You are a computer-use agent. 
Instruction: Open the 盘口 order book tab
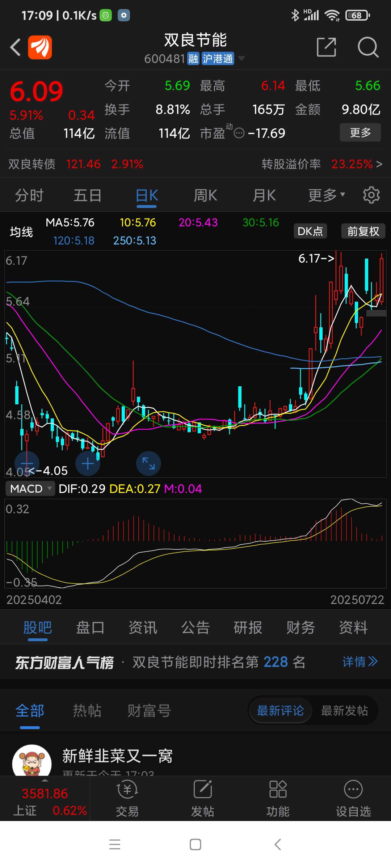[90, 628]
